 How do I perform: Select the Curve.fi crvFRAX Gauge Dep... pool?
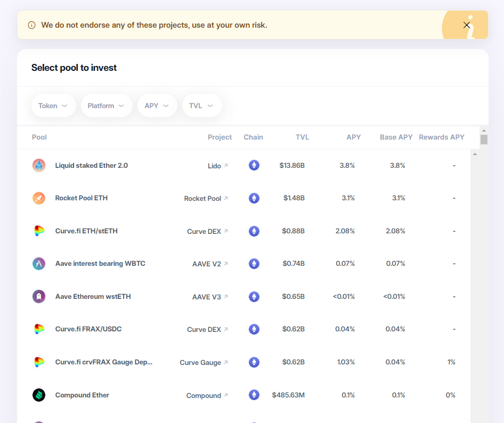(104, 362)
